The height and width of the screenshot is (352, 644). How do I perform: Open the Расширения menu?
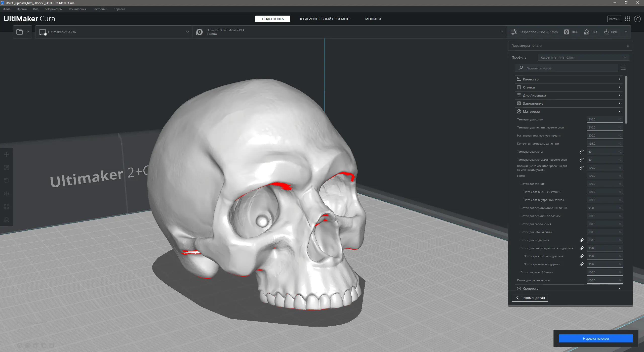point(77,9)
